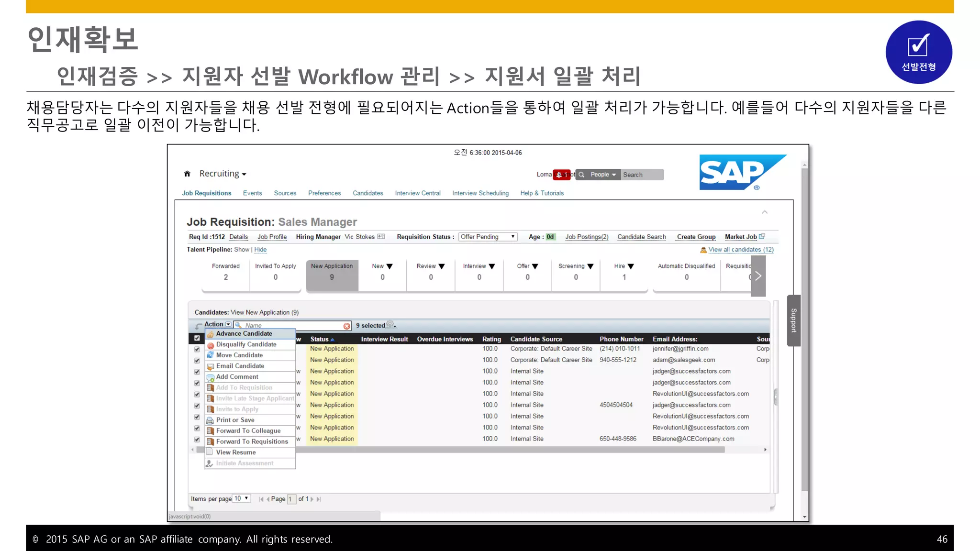
Task: Click the Forward To Colleague door icon
Action: coord(210,431)
